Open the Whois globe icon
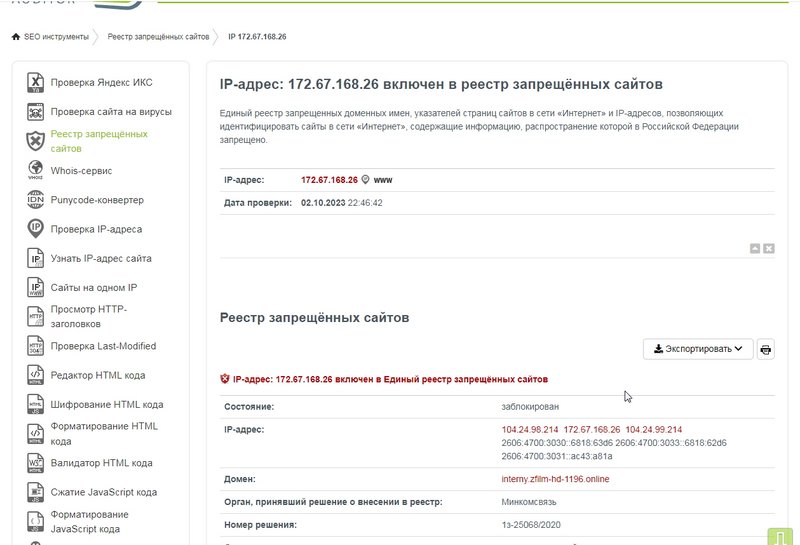 [x=35, y=170]
